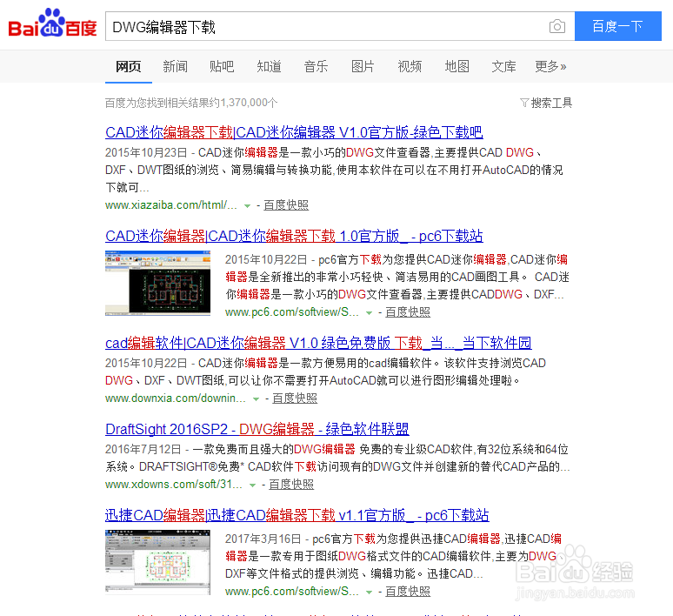Viewport: 673px width, 616px height.
Task: Click the CAD迷你编辑器 screenshot thumbnail
Action: (x=158, y=284)
